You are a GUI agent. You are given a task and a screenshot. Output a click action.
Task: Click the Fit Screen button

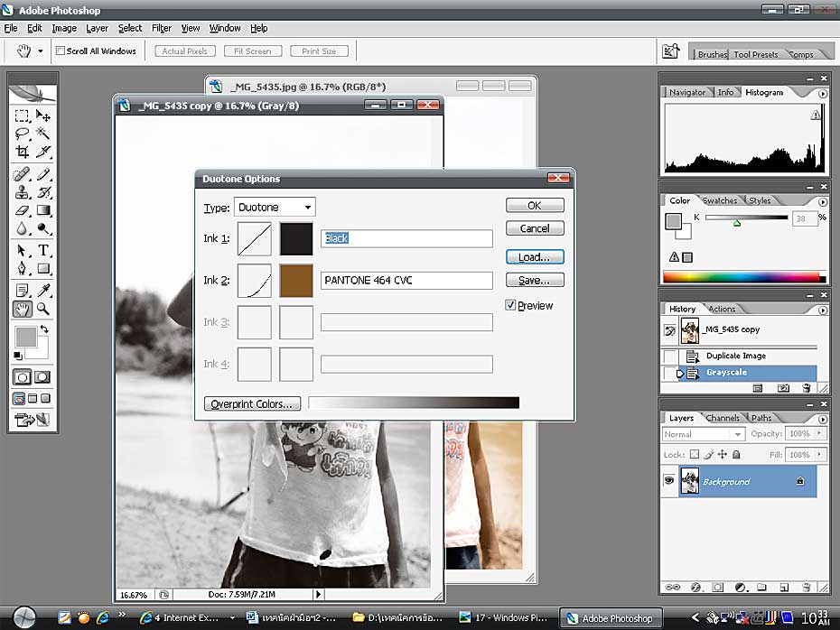(252, 51)
